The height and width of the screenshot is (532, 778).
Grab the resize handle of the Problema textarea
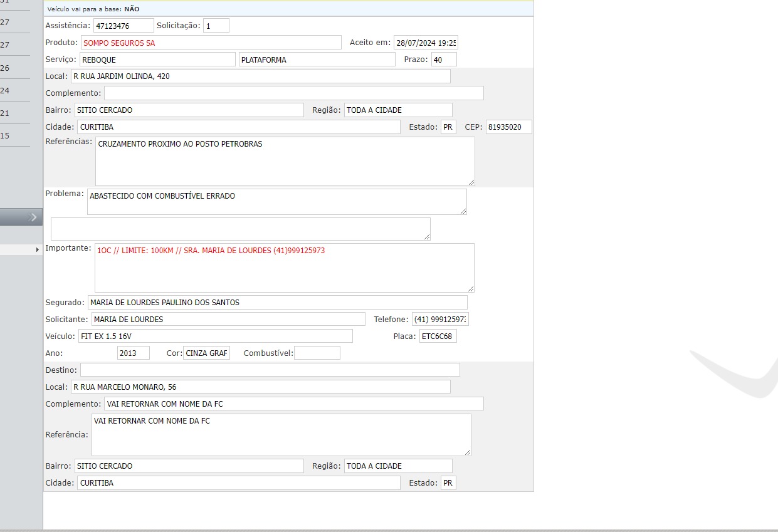click(x=463, y=211)
